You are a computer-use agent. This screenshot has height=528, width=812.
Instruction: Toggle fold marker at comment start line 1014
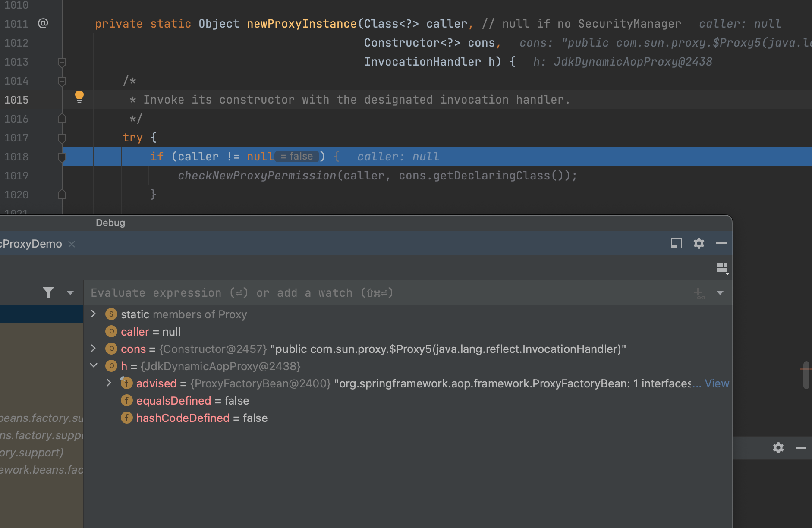tap(62, 81)
